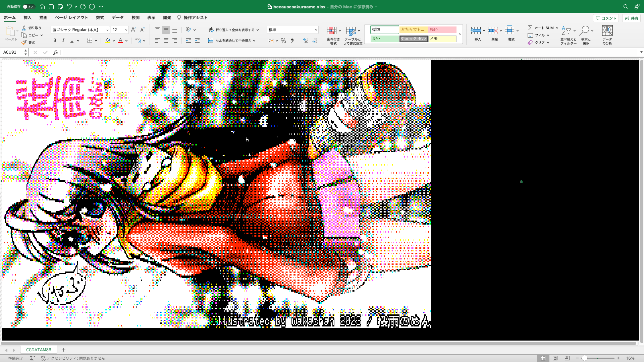Click the red font color swatch

(x=120, y=41)
